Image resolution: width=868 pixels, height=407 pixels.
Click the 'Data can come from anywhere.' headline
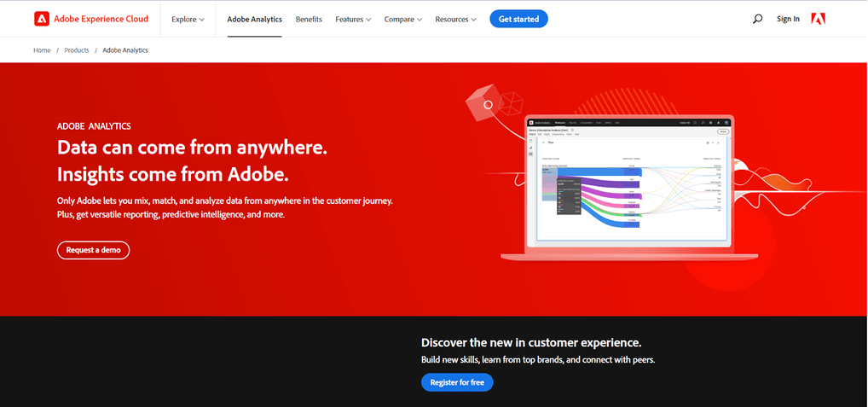[x=193, y=148]
